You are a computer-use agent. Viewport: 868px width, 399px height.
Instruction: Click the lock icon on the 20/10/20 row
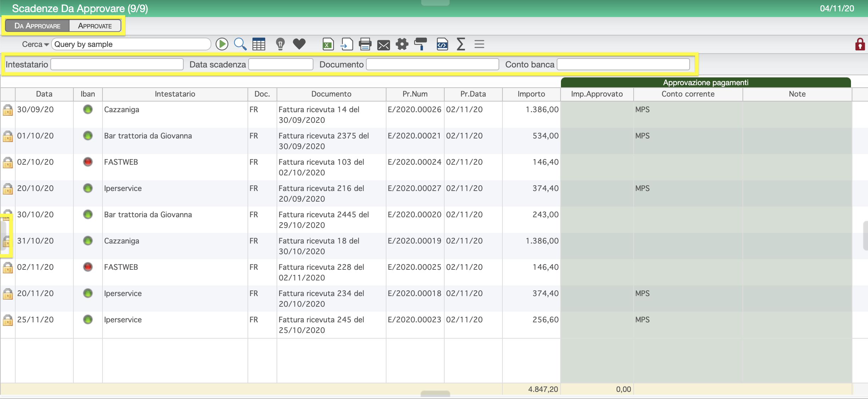[8, 189]
